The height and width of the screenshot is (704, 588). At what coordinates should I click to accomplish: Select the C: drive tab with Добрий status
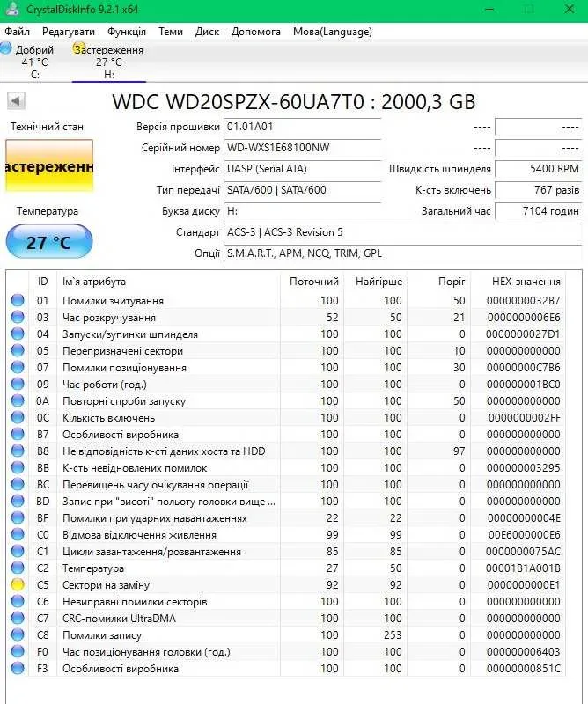pos(28,62)
